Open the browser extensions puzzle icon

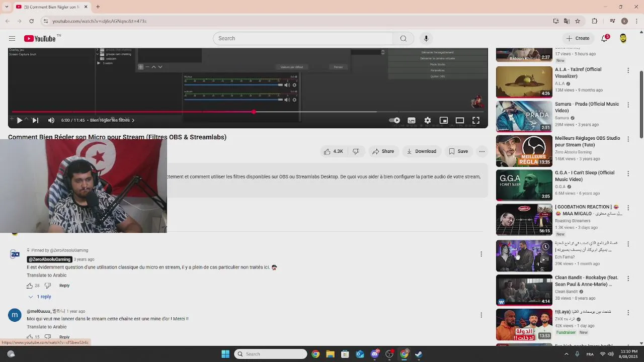(594, 21)
